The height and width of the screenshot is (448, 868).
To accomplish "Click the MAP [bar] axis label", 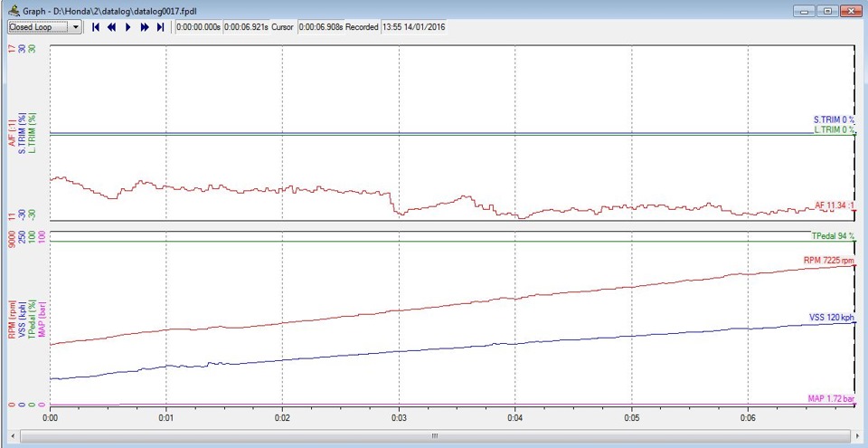I will click(42, 319).
